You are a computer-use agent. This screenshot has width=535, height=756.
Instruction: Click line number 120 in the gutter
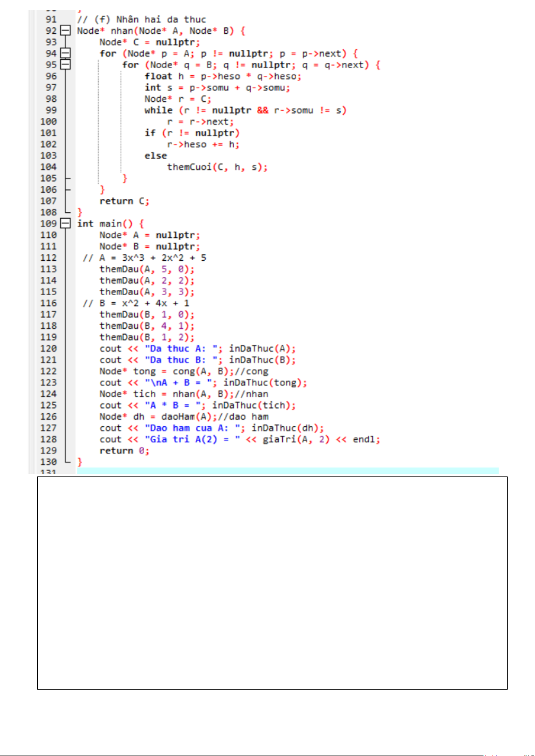click(x=48, y=349)
